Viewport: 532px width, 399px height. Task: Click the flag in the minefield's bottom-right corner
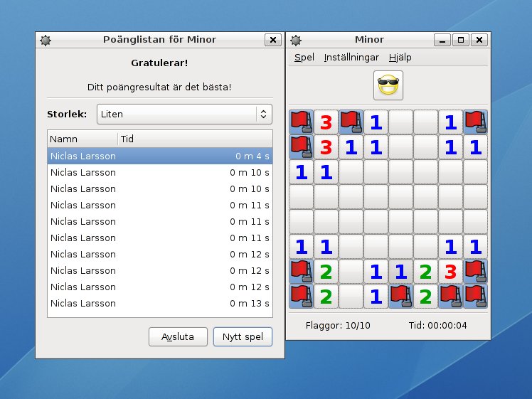coord(476,296)
